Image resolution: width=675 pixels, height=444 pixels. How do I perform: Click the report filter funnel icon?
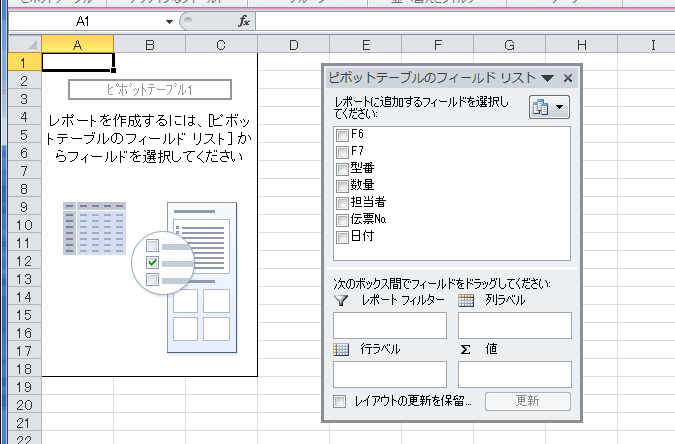[341, 300]
